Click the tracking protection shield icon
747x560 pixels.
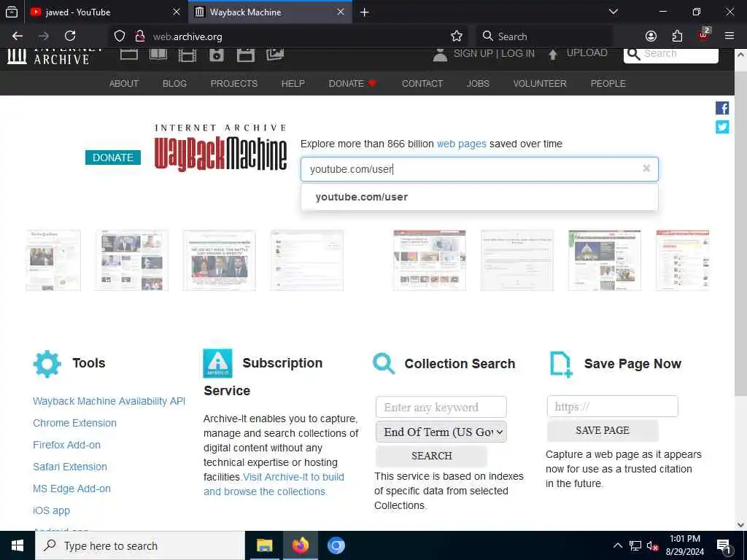[120, 36]
